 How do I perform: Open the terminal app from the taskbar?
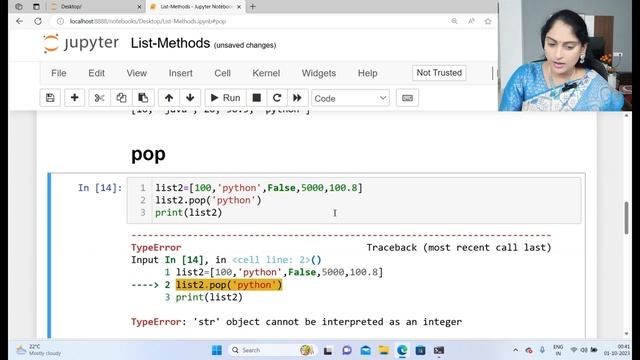(x=439, y=350)
